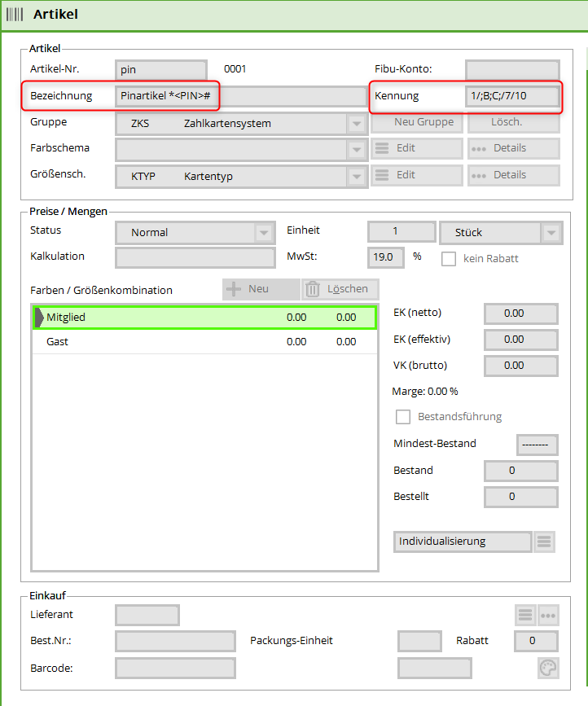The width and height of the screenshot is (588, 706).
Task: Expand the Gruppe dropdown arrow
Action: pyautogui.click(x=357, y=124)
